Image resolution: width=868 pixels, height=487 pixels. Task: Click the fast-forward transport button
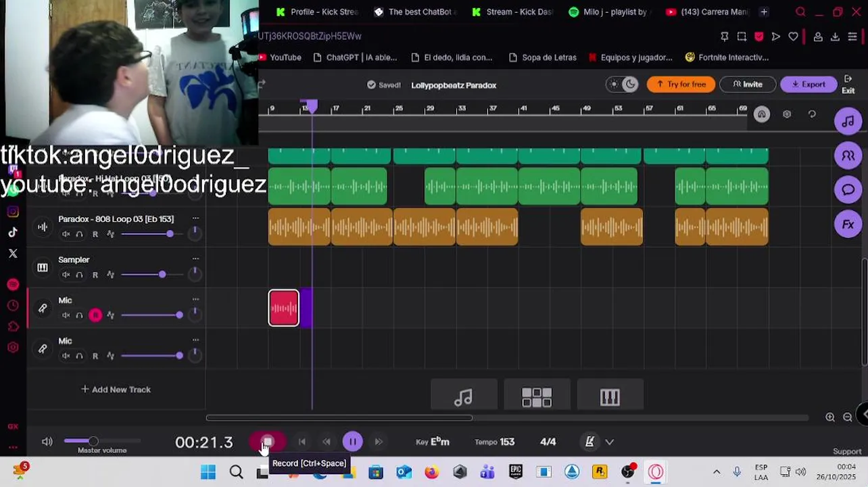(379, 442)
